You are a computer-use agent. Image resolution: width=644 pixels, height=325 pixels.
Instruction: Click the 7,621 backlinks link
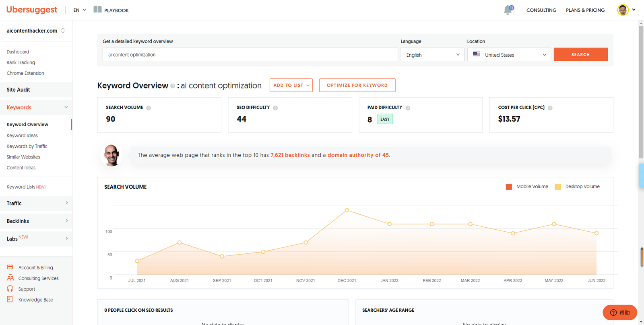[290, 155]
